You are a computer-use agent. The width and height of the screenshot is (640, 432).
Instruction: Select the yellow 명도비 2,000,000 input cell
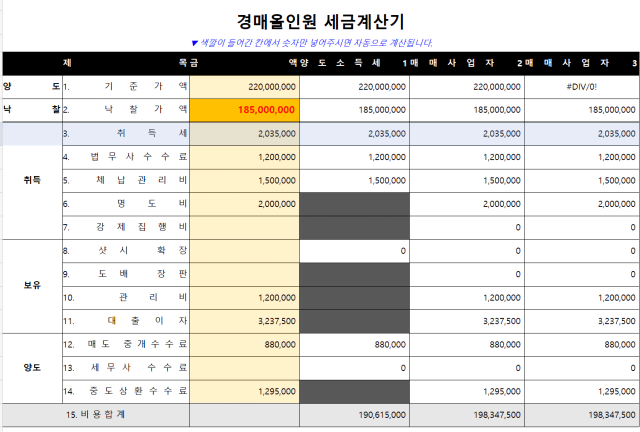tap(244, 204)
